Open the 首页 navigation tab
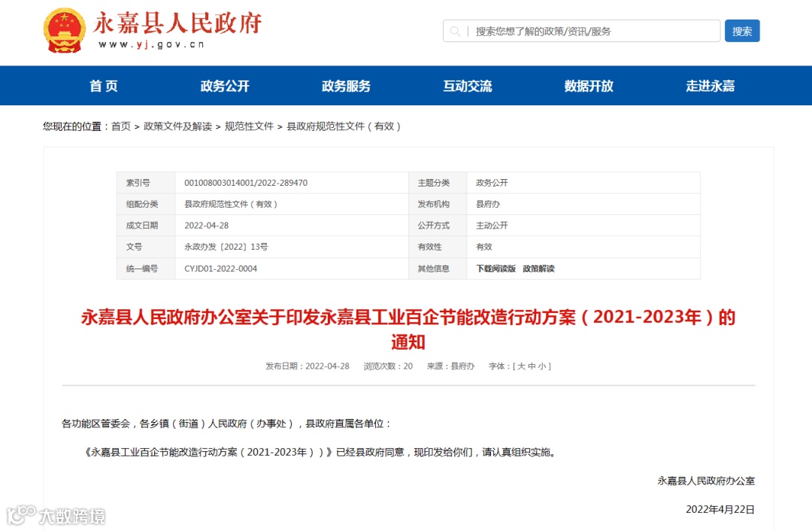Image resolution: width=812 pixels, height=531 pixels. point(104,86)
